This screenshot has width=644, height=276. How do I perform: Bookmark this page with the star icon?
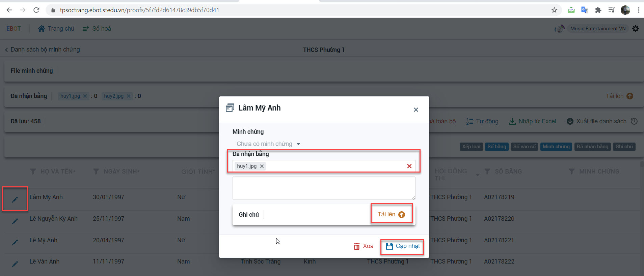pos(554,10)
